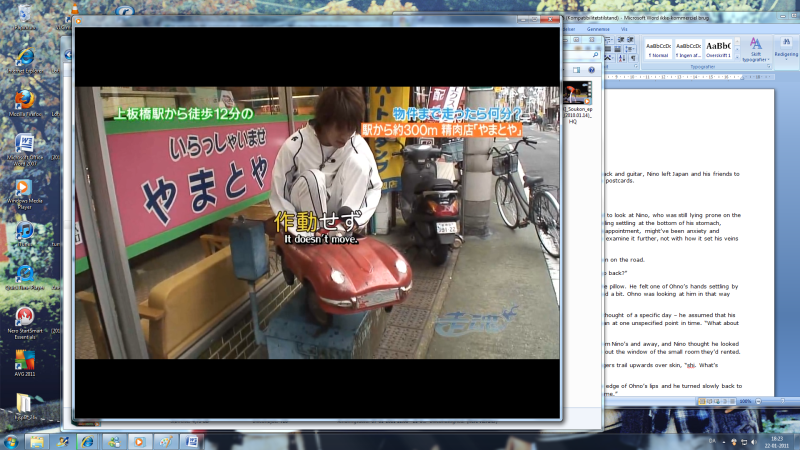Open Recycle Bin desktop icon
Viewport: 800px width, 450px height.
(x=24, y=16)
